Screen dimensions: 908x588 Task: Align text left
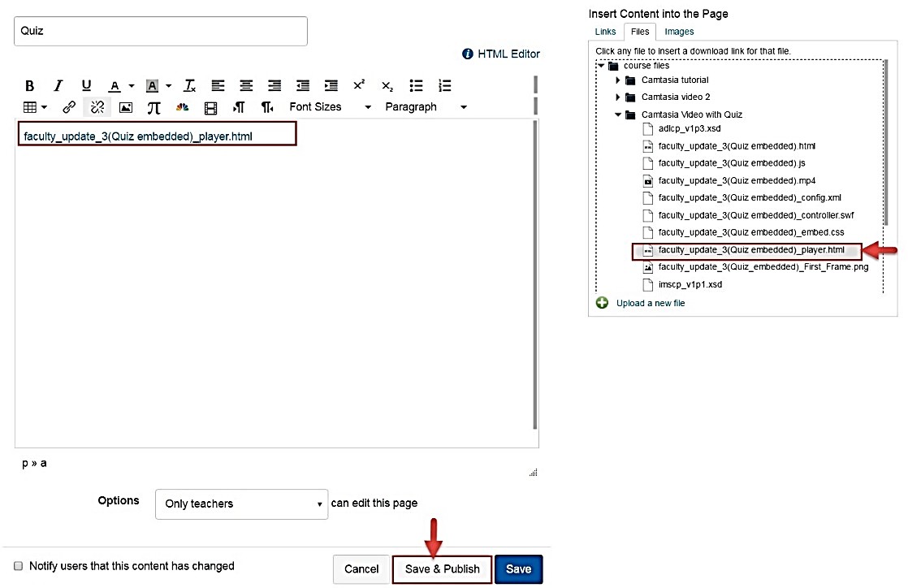[x=218, y=86]
